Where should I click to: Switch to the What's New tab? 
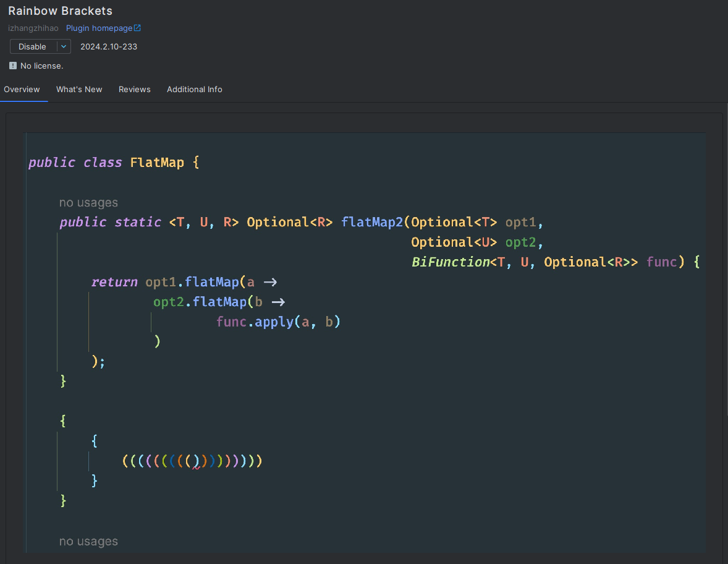coord(79,89)
